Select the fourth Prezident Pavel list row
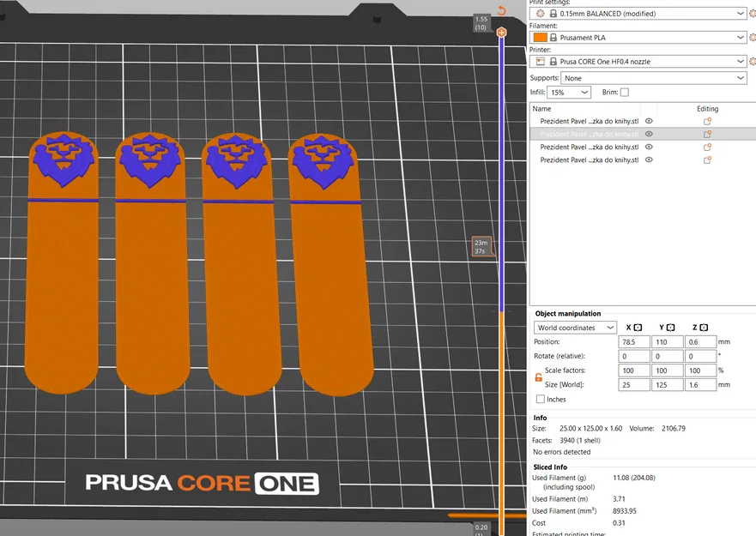This screenshot has width=756, height=536. tap(643, 160)
